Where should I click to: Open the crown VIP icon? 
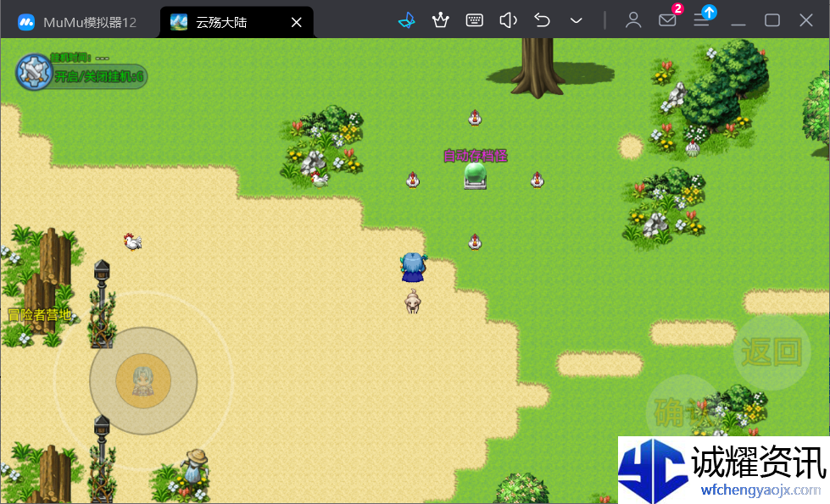440,20
